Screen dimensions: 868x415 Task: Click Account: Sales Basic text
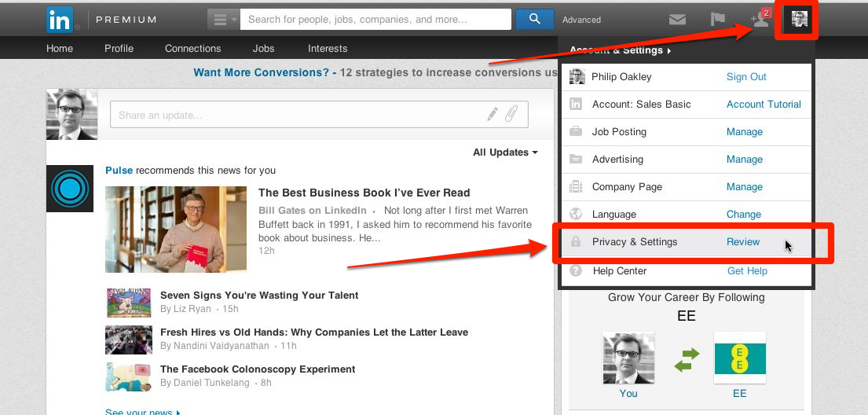[641, 105]
